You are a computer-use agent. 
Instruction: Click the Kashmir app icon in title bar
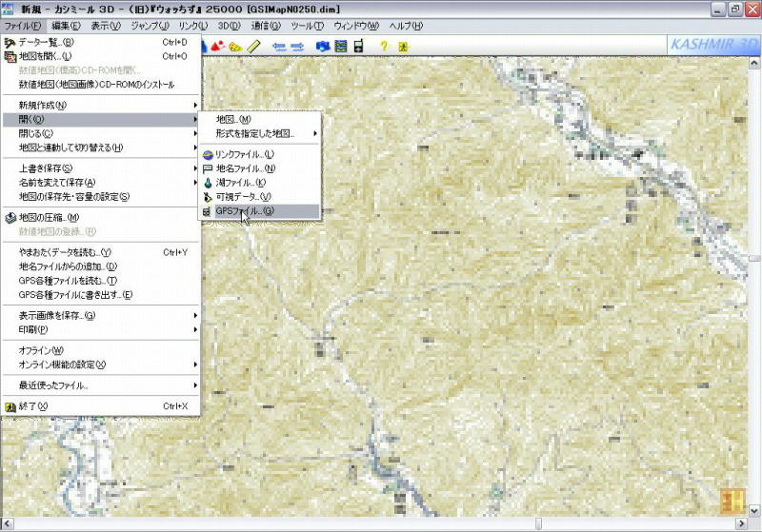[8, 9]
